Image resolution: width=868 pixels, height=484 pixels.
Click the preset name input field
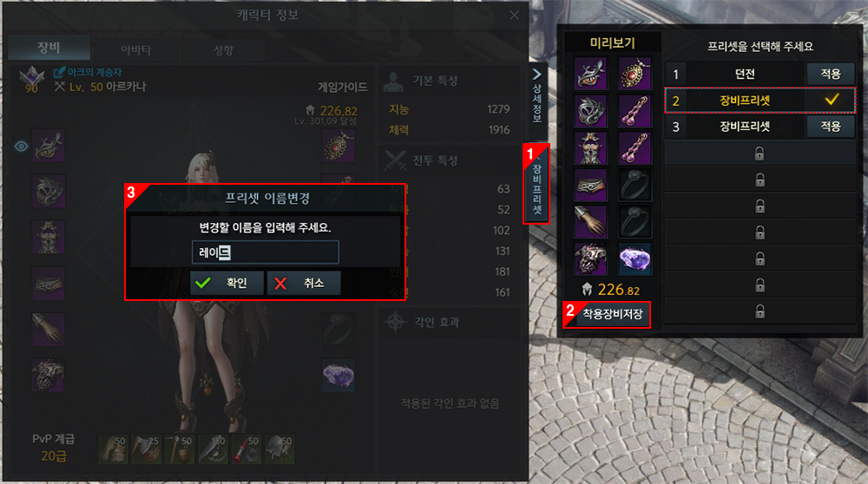coord(265,252)
